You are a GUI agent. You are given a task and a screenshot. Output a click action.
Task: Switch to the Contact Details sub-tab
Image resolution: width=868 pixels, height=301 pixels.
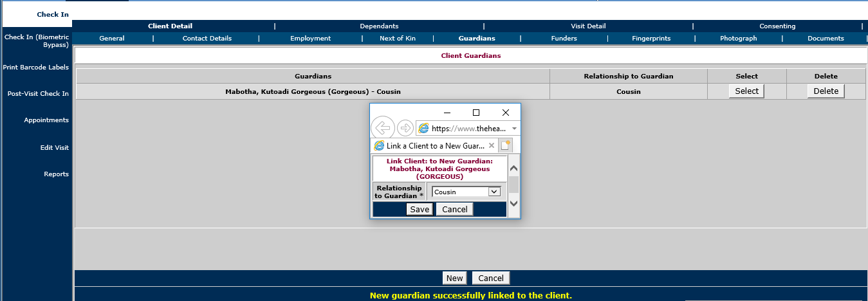(207, 39)
